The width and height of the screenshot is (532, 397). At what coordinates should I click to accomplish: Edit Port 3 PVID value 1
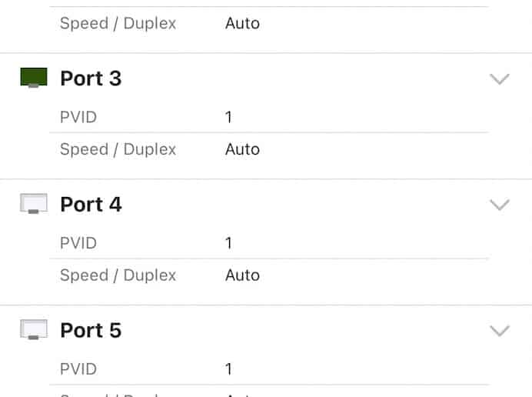[228, 117]
